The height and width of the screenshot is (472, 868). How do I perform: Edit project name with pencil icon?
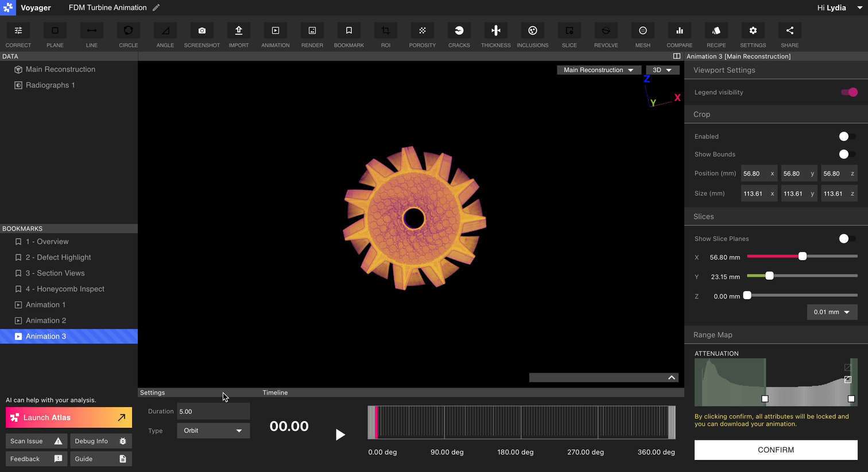tap(156, 7)
